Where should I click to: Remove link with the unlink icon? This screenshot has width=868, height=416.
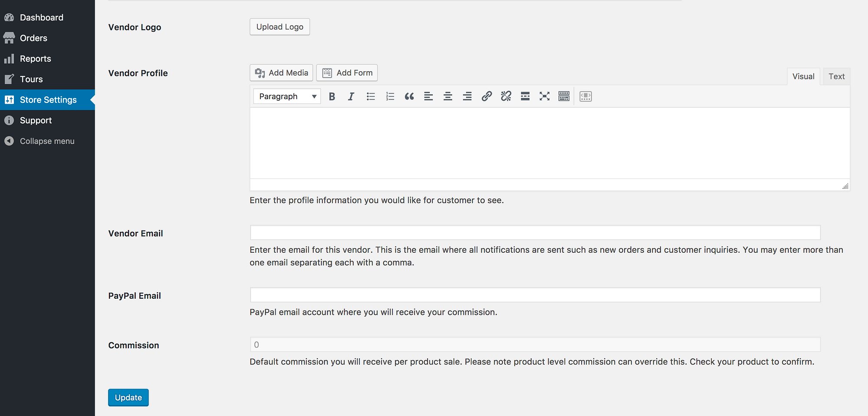tap(506, 96)
